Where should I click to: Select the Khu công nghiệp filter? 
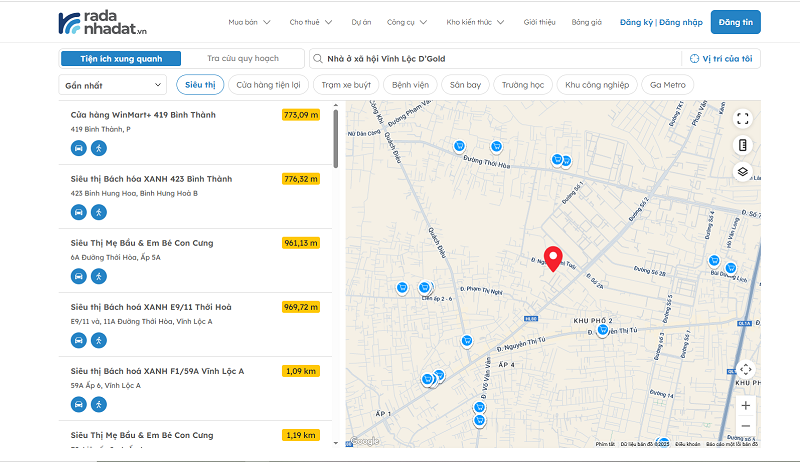coord(597,85)
